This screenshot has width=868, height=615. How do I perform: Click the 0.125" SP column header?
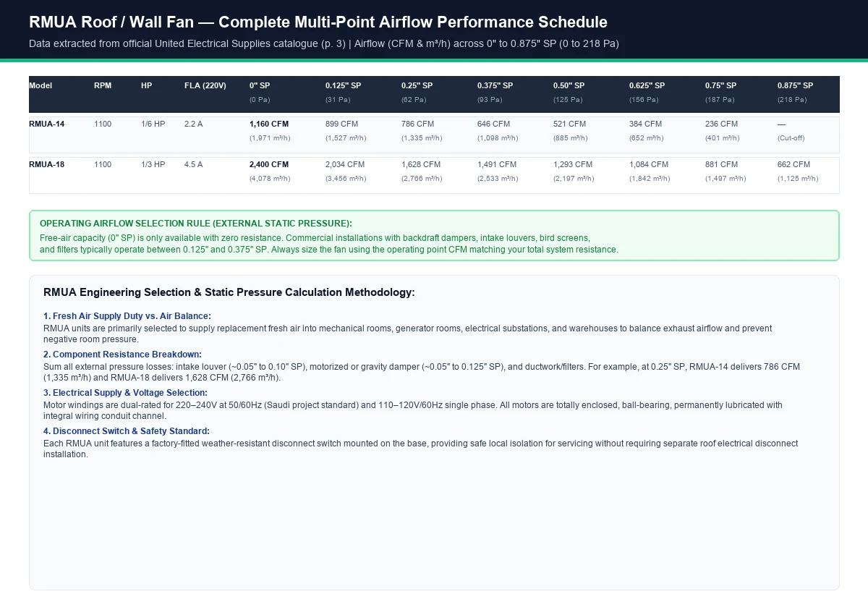(343, 85)
